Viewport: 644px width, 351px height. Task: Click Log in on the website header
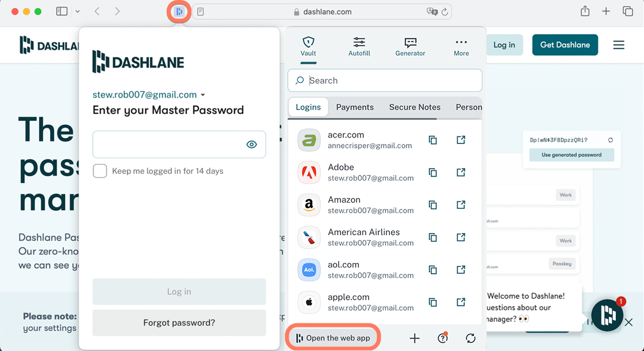(x=504, y=45)
